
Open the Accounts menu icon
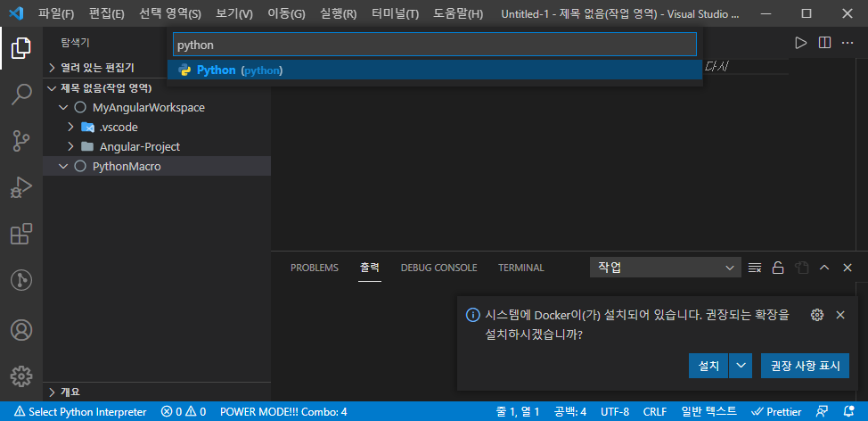tap(21, 330)
